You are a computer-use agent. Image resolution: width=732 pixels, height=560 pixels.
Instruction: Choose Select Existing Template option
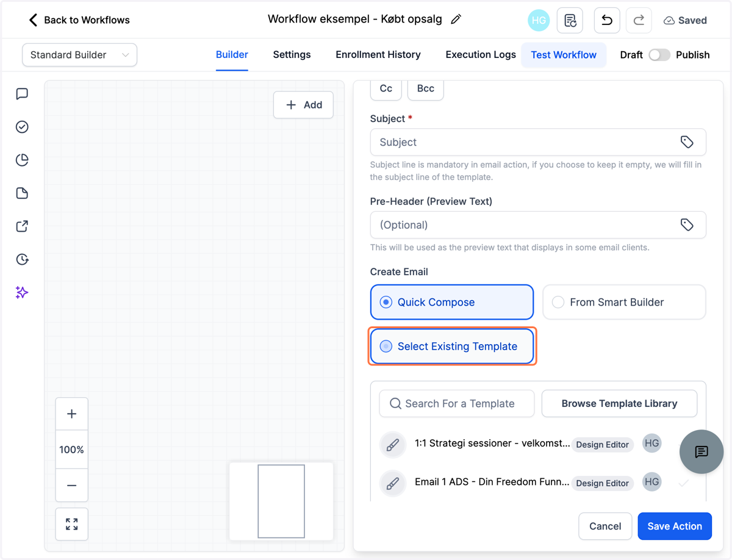452,346
